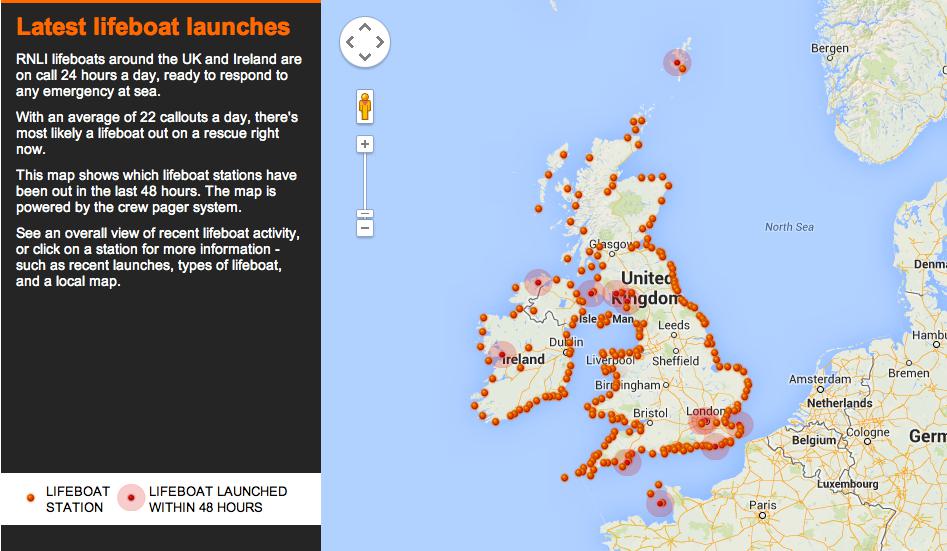Click the launched lifeboat marker at London
The width and height of the screenshot is (947, 551).
click(704, 422)
